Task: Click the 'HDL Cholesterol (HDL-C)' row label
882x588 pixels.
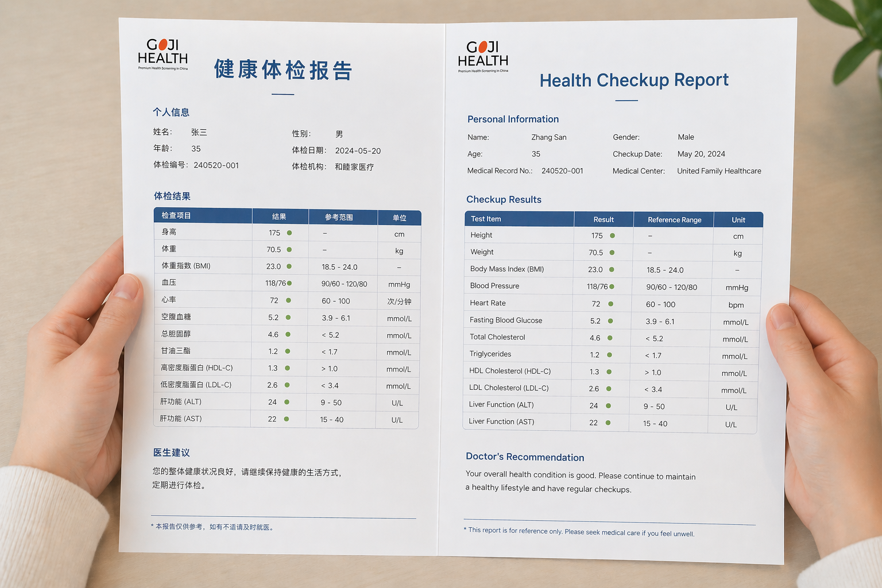Action: click(x=510, y=371)
